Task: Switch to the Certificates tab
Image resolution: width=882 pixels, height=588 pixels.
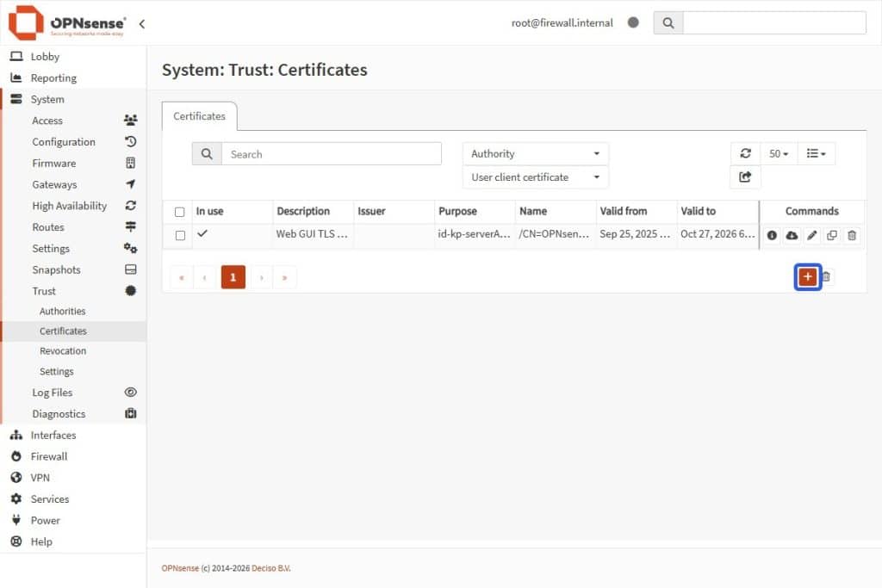Action: 199,115
